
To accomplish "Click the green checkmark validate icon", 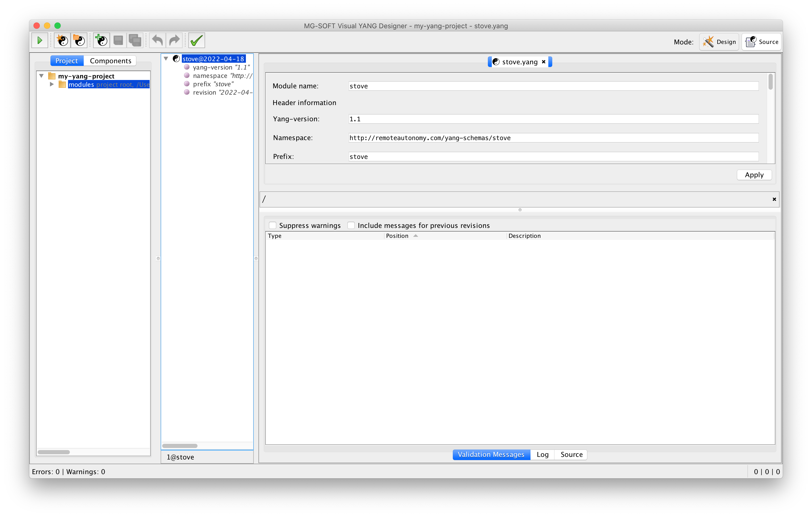I will (197, 41).
